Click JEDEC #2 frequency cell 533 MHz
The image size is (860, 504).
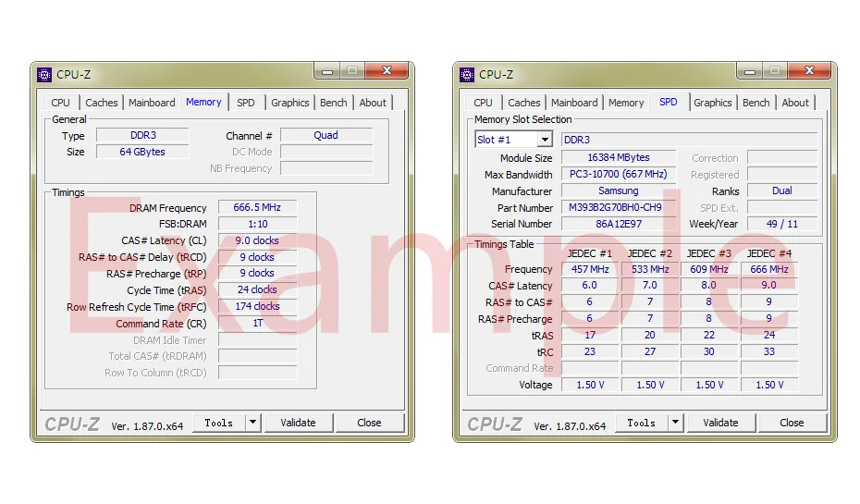pyautogui.click(x=650, y=269)
